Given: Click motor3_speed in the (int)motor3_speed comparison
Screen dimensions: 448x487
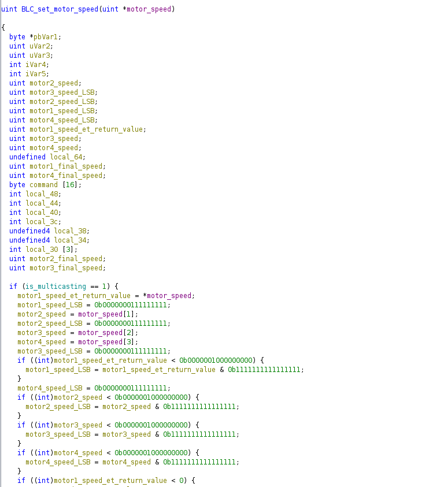Looking at the screenshot, I should pyautogui.click(x=78, y=426).
